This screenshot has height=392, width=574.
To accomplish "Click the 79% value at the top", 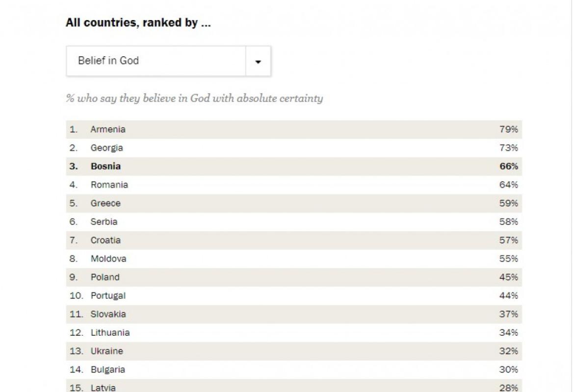I will pyautogui.click(x=509, y=129).
